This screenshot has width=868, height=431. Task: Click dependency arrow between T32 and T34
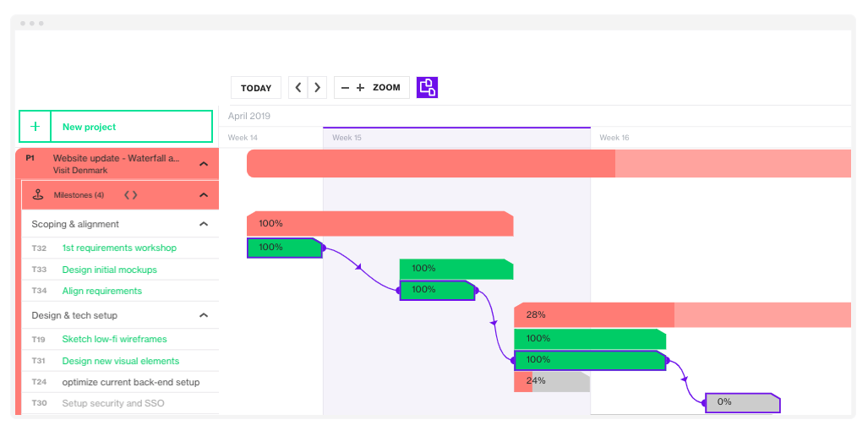[358, 267]
